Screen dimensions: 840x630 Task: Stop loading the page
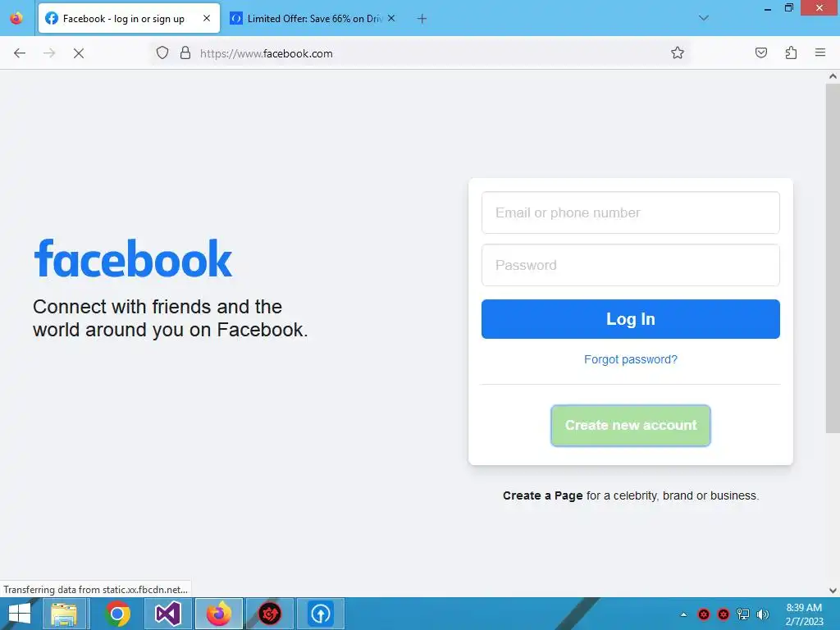pos(79,53)
